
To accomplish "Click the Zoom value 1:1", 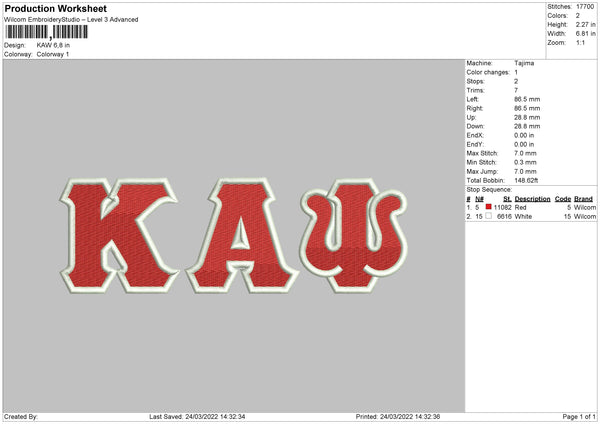I will pos(580,42).
